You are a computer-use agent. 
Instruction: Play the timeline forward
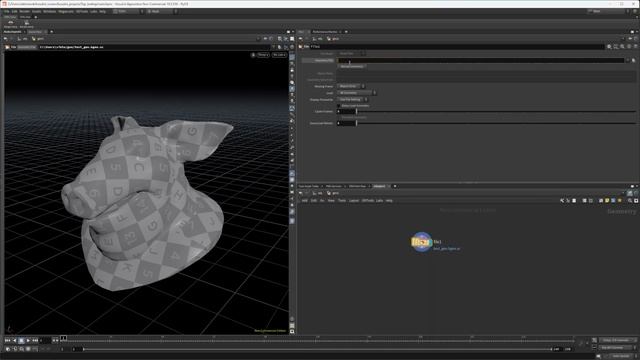point(28,340)
